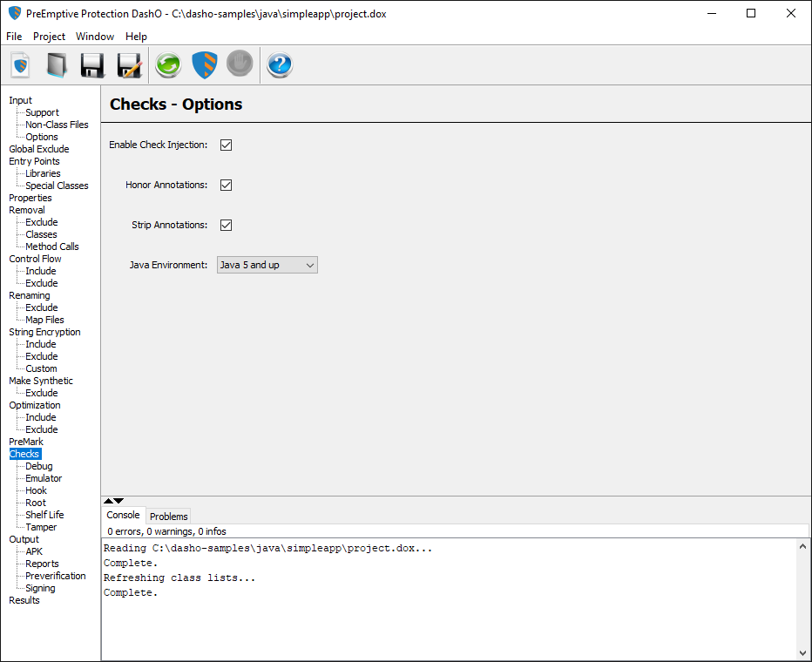Select Removal tree item
Viewport: 812px width, 662px height.
(x=27, y=210)
